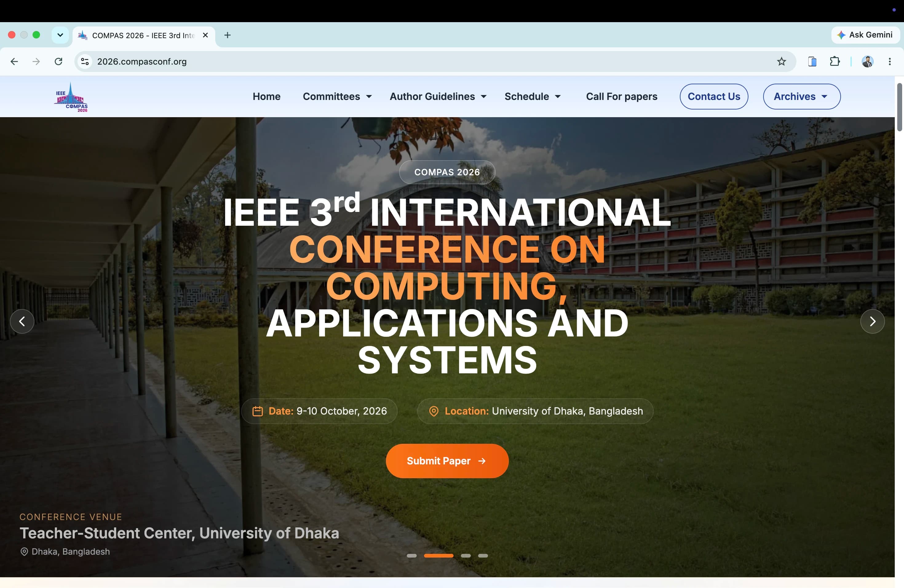904x588 pixels.
Task: Close the COMPAS 2026 tab
Action: click(205, 35)
